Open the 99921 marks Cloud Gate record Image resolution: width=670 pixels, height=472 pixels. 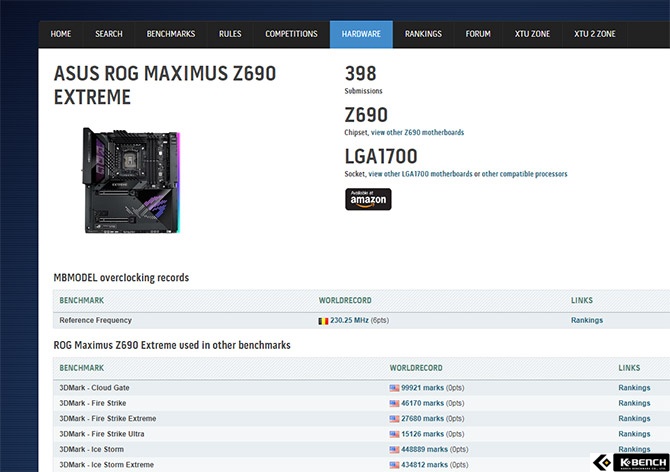click(x=422, y=388)
